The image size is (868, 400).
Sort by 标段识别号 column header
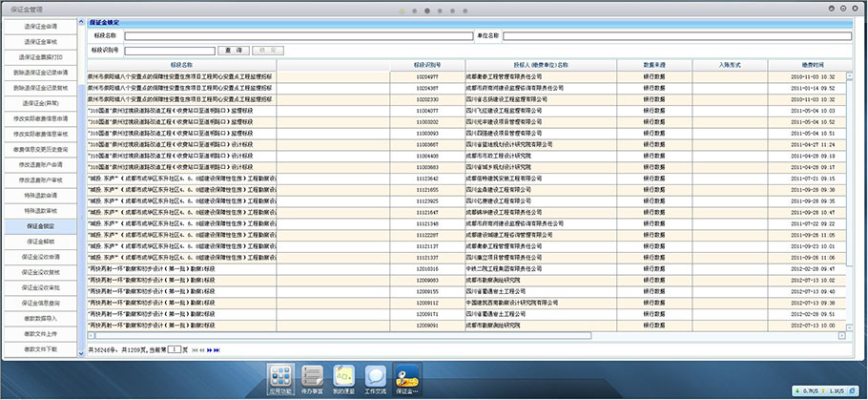tap(427, 65)
